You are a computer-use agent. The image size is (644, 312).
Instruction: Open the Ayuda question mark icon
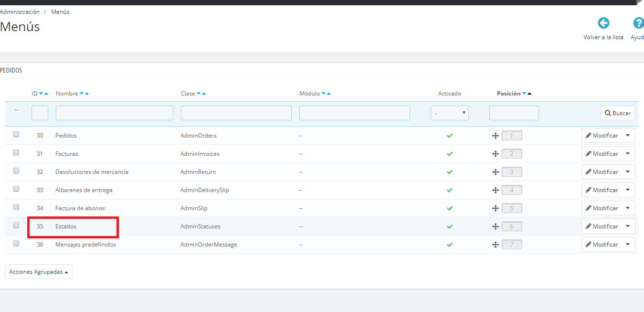pos(638,23)
